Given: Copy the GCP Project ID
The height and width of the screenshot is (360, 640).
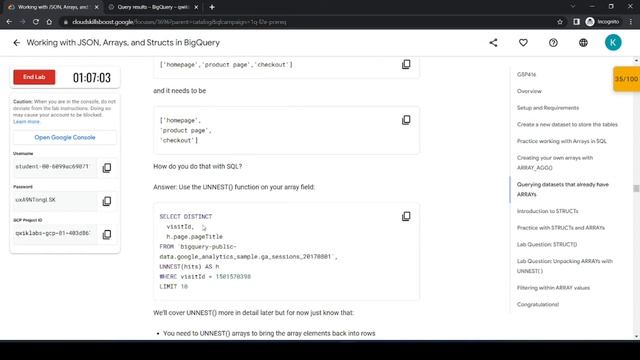Looking at the screenshot, I should (x=107, y=234).
